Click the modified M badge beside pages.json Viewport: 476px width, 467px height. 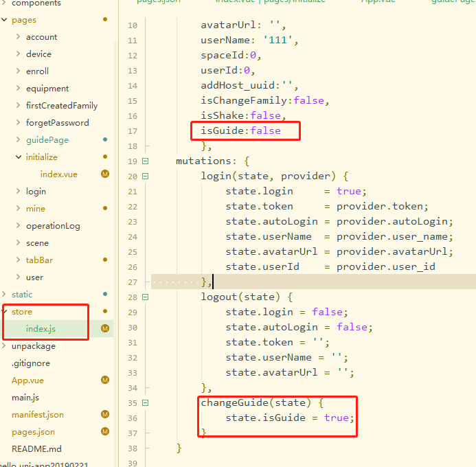[x=105, y=431]
